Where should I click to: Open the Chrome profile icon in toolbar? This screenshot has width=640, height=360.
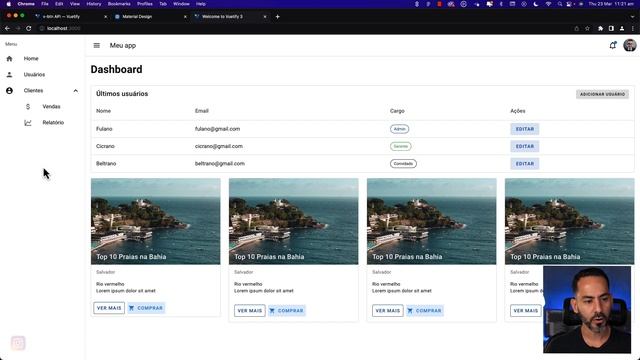[622, 29]
